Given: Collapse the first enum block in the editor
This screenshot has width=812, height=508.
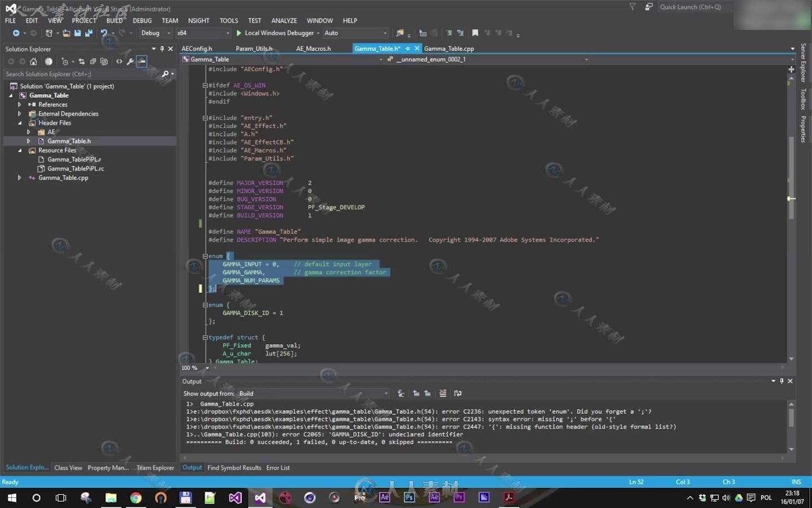Looking at the screenshot, I should tap(205, 256).
